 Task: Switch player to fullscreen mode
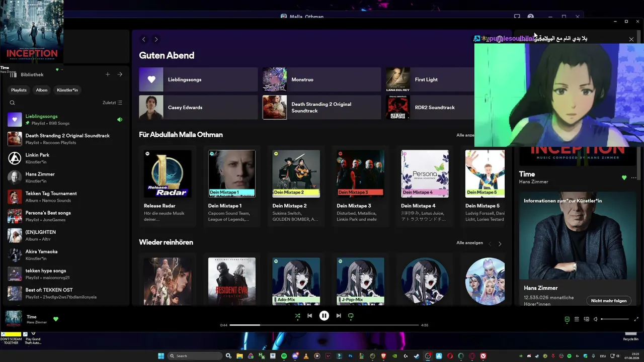click(x=636, y=319)
